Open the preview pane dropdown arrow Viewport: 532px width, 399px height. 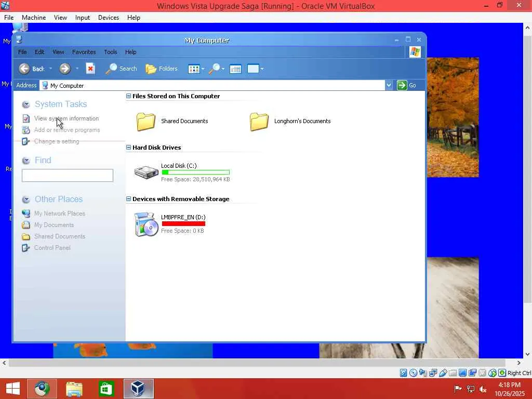[x=262, y=69]
